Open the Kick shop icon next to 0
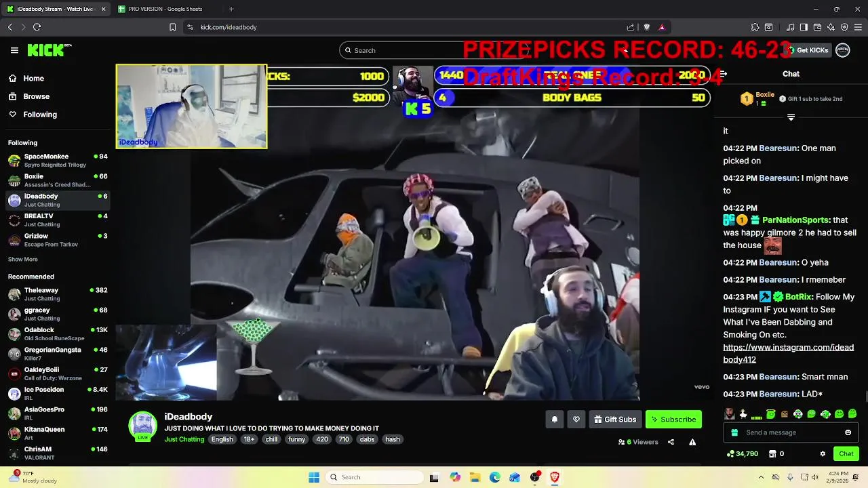Image resolution: width=868 pixels, height=488 pixels. point(771,453)
